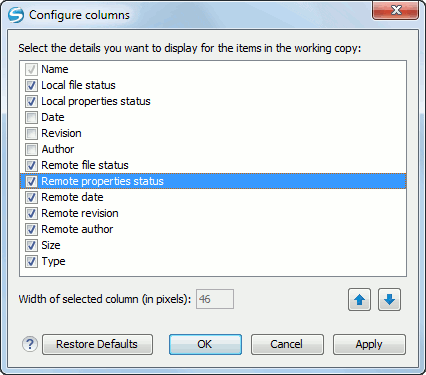Toggle the Author column checkbox
Viewport: 426px width, 375px height.
(31, 149)
